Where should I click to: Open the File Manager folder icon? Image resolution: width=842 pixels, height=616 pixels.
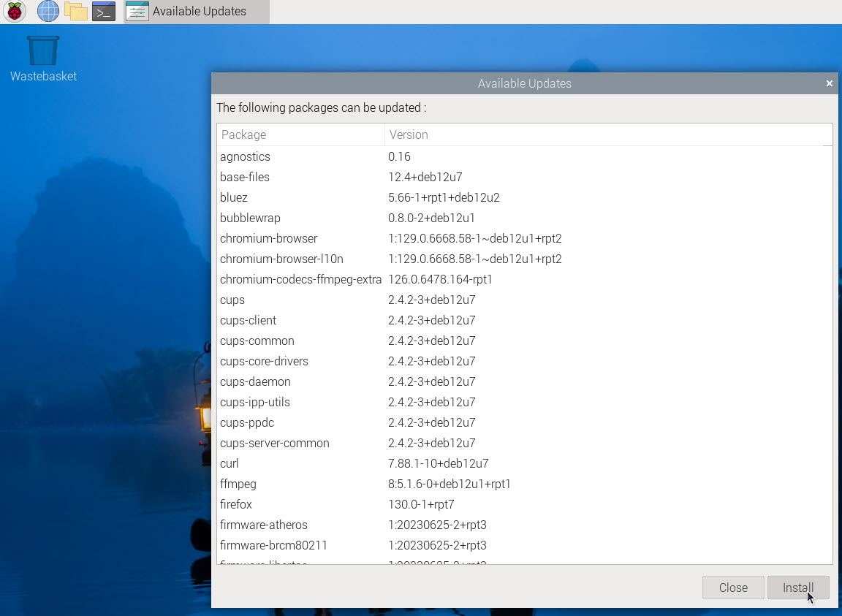coord(76,11)
